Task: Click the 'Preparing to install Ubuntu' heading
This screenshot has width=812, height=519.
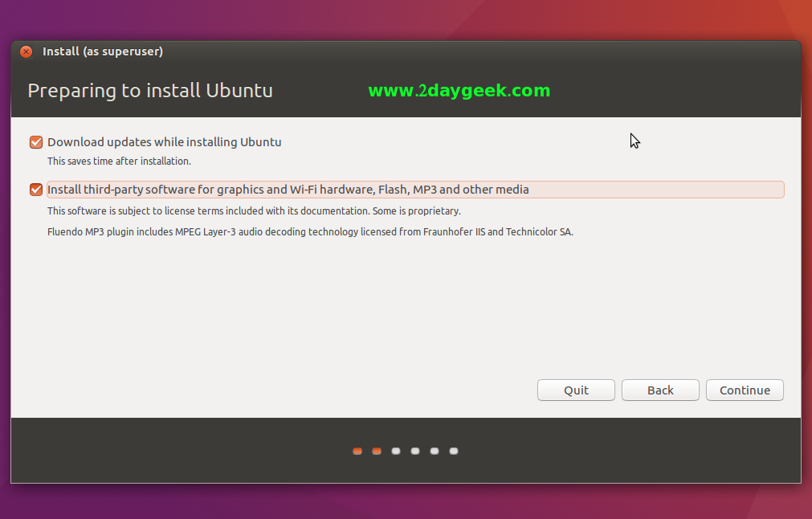Action: [x=150, y=91]
